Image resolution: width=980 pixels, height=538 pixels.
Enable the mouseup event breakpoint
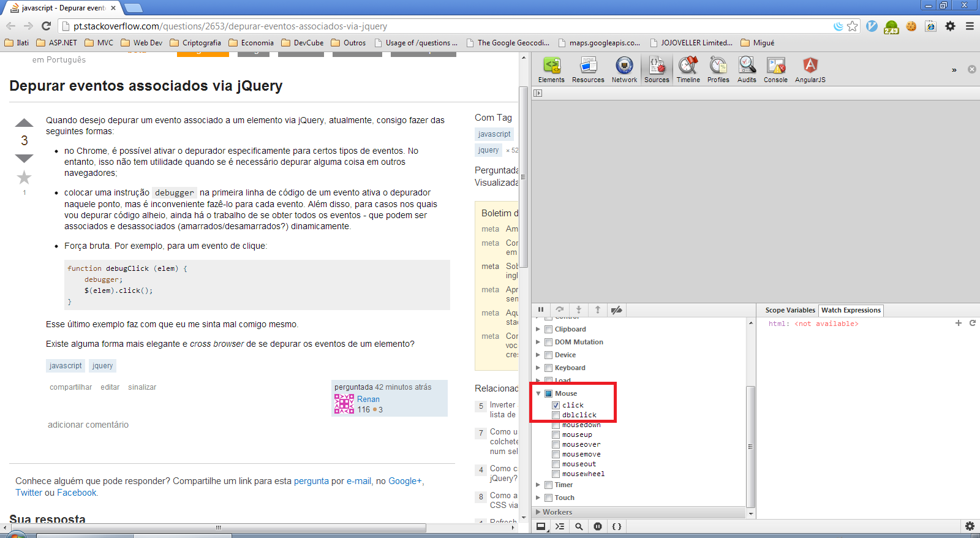click(x=556, y=434)
